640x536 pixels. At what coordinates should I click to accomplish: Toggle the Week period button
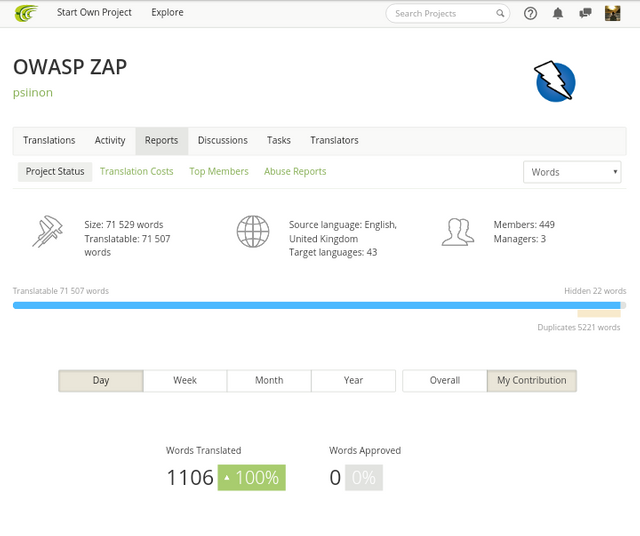pos(185,380)
